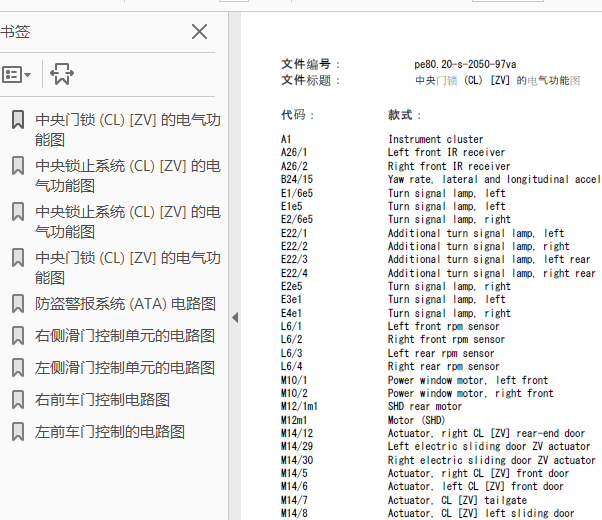The height and width of the screenshot is (520, 602).
Task: Click text Additional turn signal lamp, left rear
Action: pos(489,260)
